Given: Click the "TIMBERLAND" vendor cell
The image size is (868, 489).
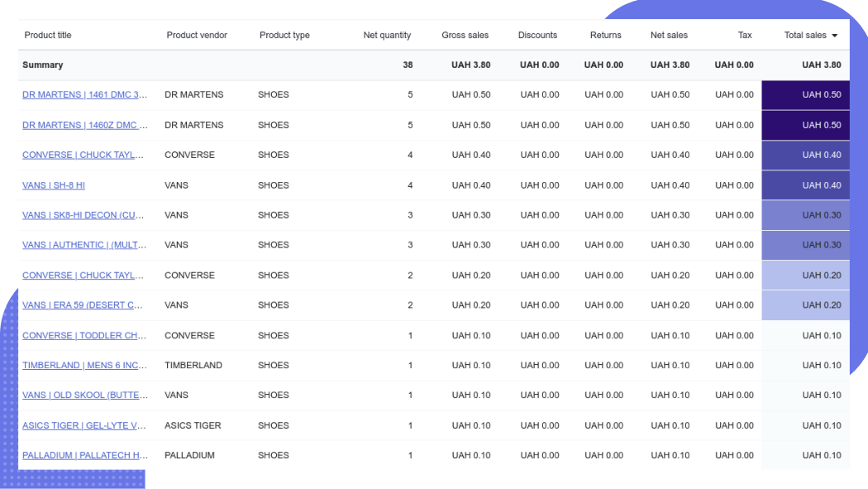Looking at the screenshot, I should point(193,366).
